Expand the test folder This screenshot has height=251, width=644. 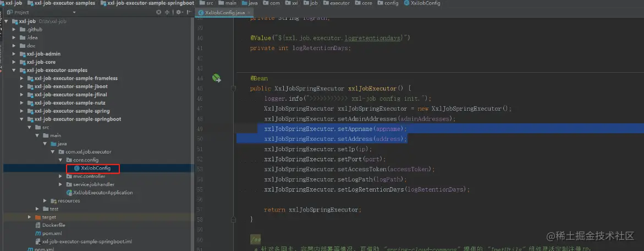(x=38, y=209)
